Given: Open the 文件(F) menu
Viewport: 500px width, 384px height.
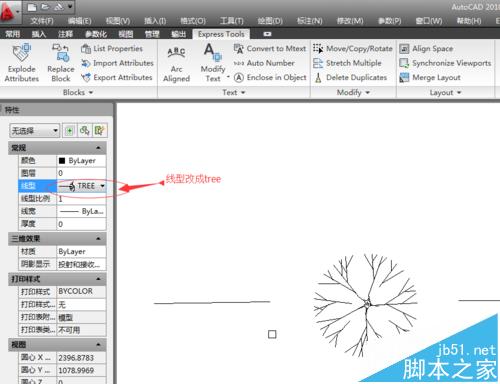Looking at the screenshot, I should pos(42,21).
